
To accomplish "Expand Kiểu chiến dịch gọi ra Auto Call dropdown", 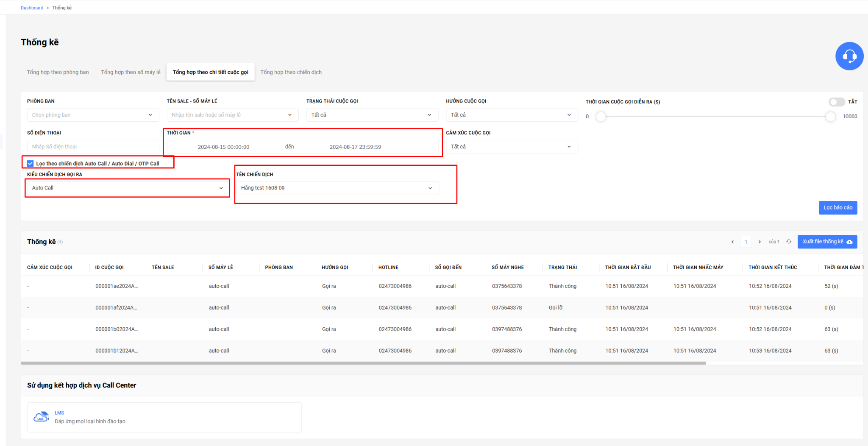I will [128, 188].
